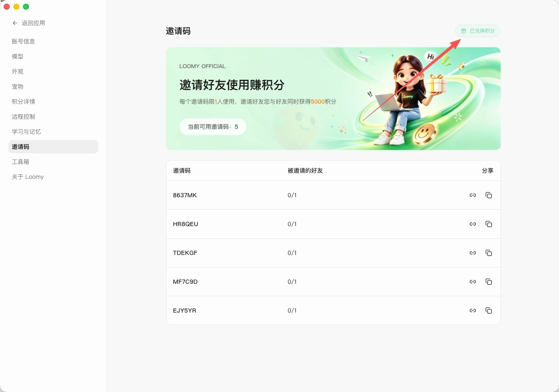Click invite code text MF7C9D
Image resolution: width=559 pixels, height=392 pixels.
coord(185,282)
